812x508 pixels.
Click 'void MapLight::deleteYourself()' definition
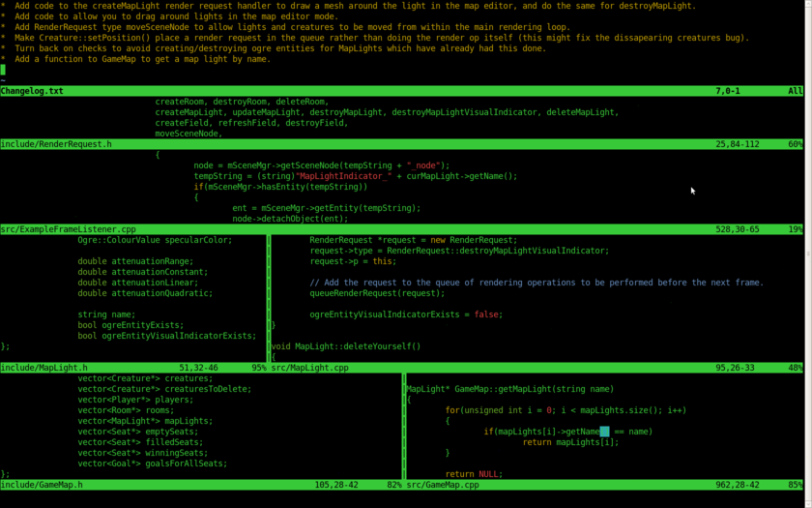[346, 346]
